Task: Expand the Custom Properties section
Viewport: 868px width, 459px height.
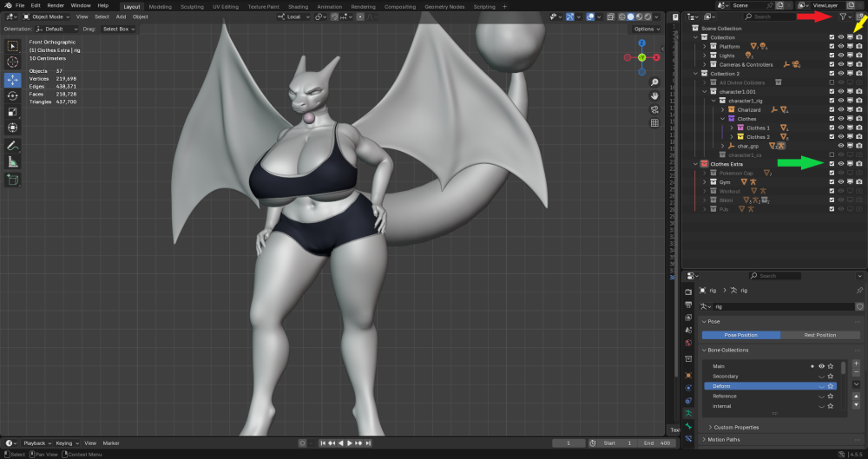Action: tap(734, 428)
